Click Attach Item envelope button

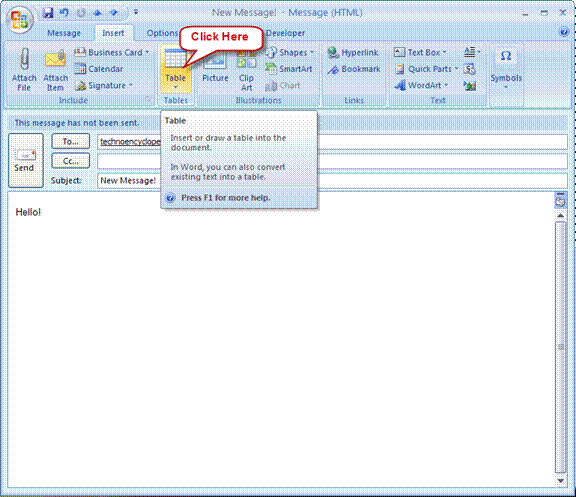pos(55,69)
